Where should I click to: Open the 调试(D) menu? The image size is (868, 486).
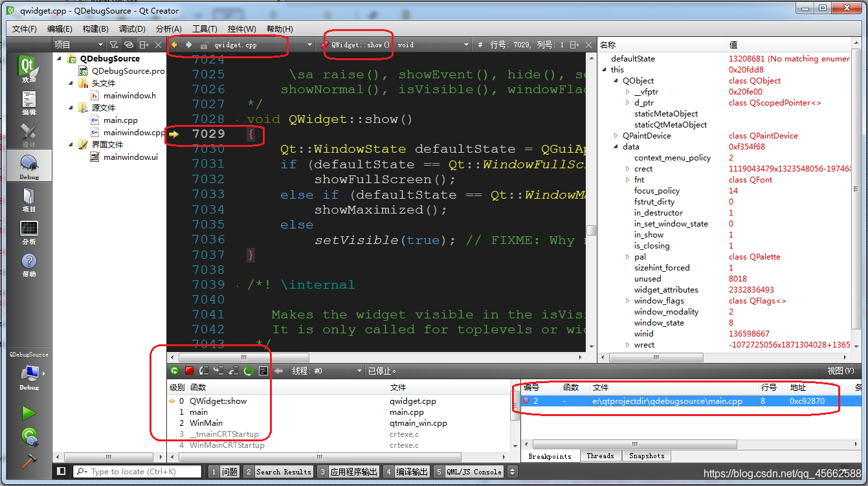click(132, 29)
